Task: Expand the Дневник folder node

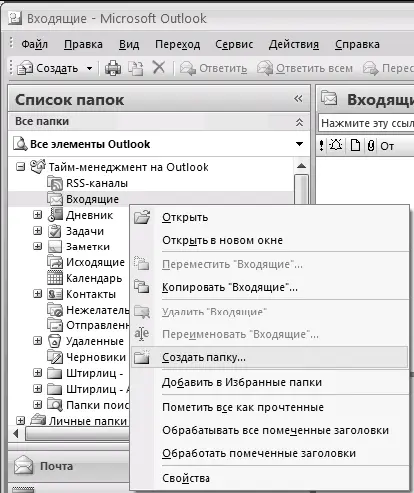Action: click(37, 215)
